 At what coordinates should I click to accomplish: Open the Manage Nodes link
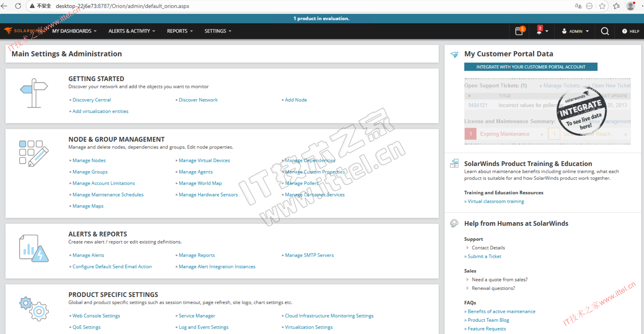tap(89, 160)
